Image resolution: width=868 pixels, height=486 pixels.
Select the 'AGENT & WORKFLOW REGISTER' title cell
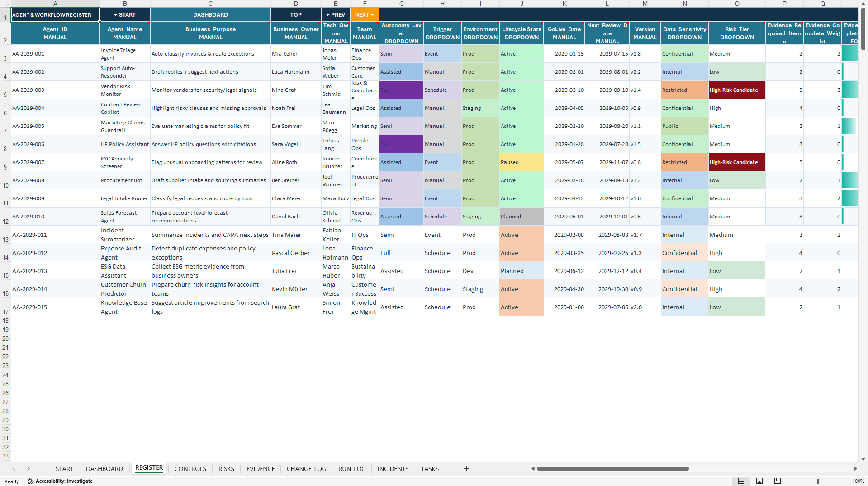click(55, 14)
